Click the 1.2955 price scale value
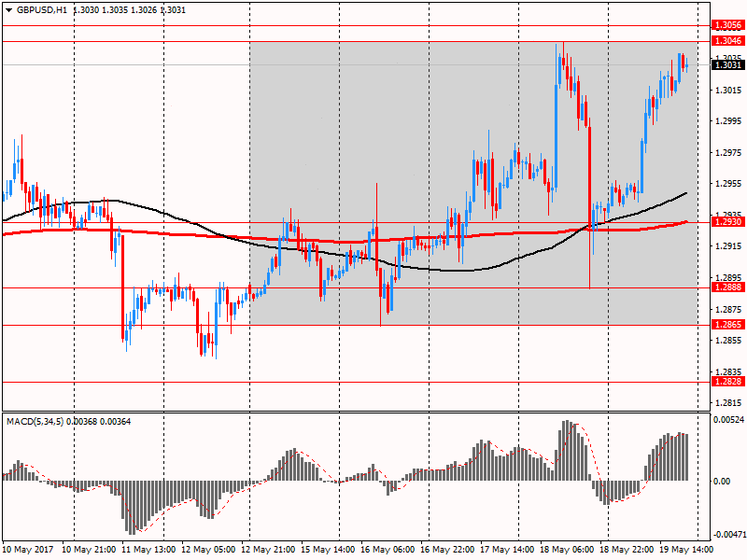 pos(728,184)
